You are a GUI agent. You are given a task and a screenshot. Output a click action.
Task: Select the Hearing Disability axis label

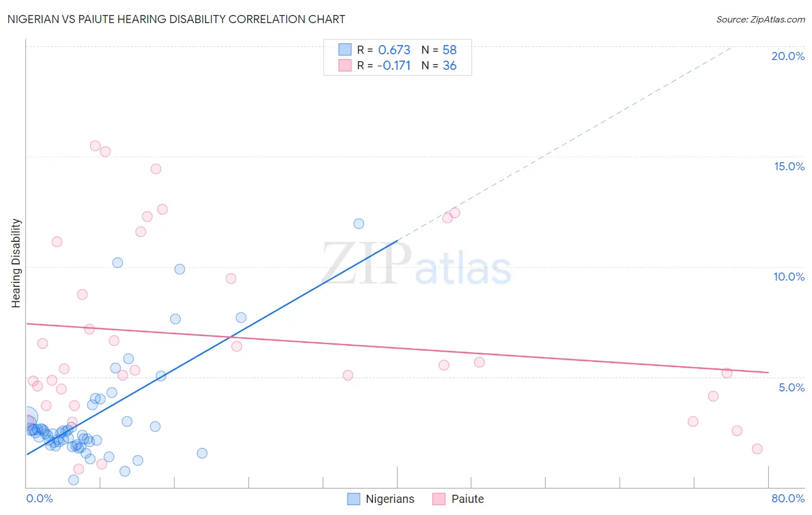16,263
